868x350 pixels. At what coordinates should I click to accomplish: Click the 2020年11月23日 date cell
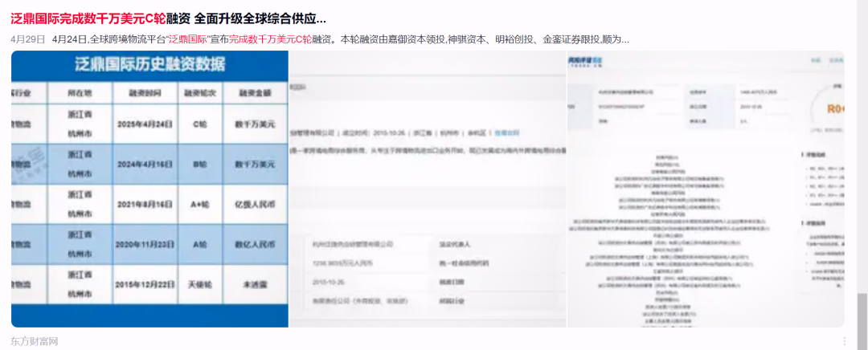pyautogui.click(x=144, y=245)
